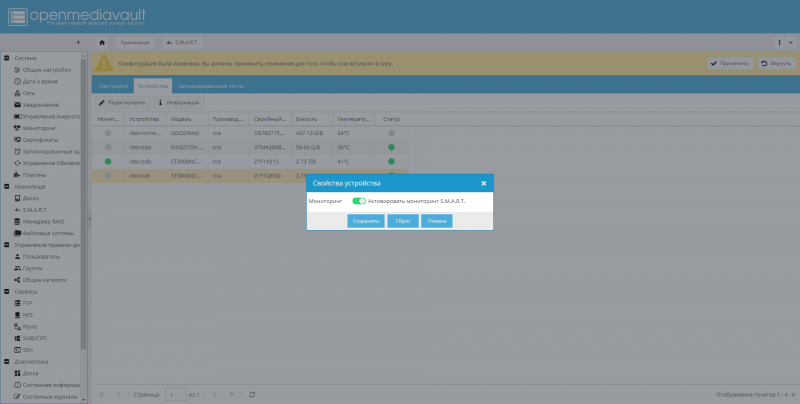Collapse the Хранилище tree section
The height and width of the screenshot is (404, 800).
(x=7, y=187)
